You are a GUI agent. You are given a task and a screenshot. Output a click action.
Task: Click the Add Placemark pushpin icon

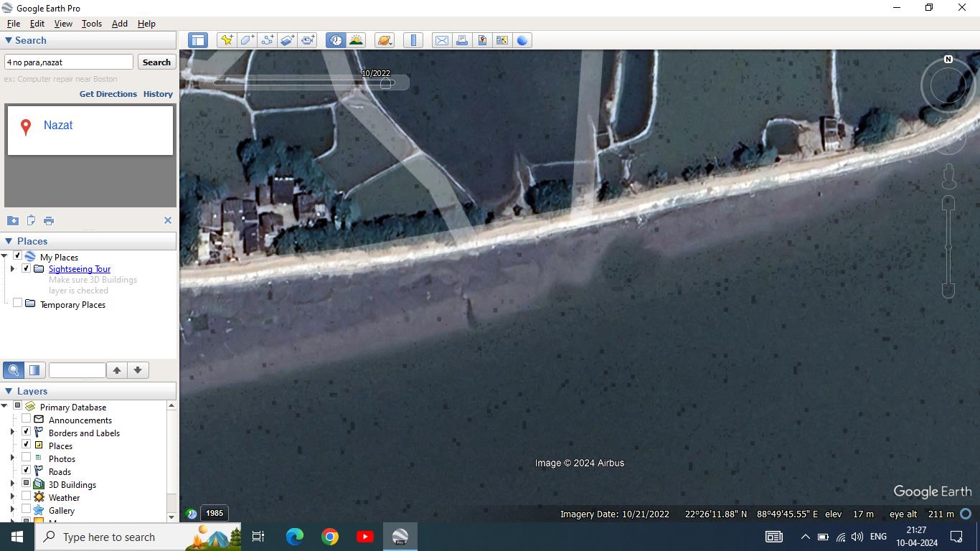(227, 40)
